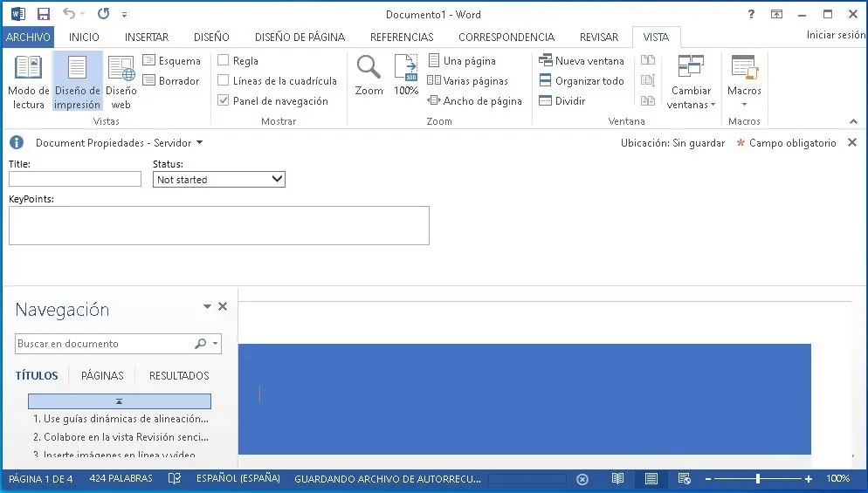Select Diseño de impresión view
The image size is (868, 493).
click(x=78, y=81)
